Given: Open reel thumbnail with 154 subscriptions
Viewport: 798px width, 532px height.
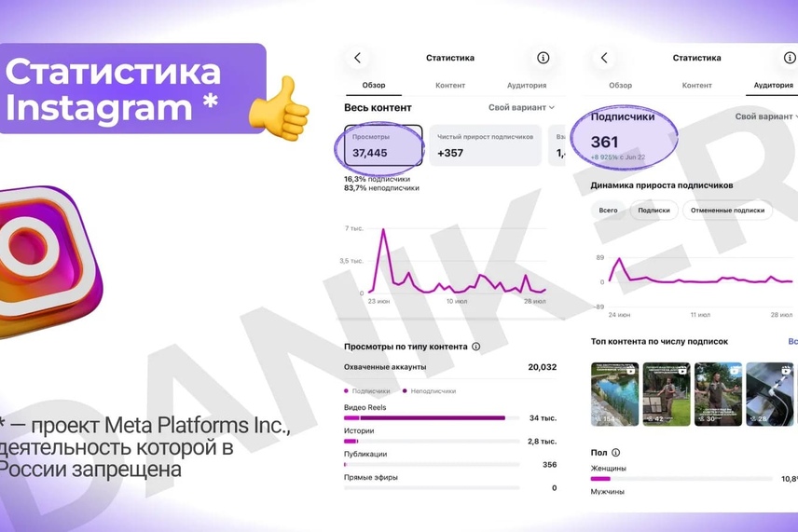Looking at the screenshot, I should pos(614,394).
